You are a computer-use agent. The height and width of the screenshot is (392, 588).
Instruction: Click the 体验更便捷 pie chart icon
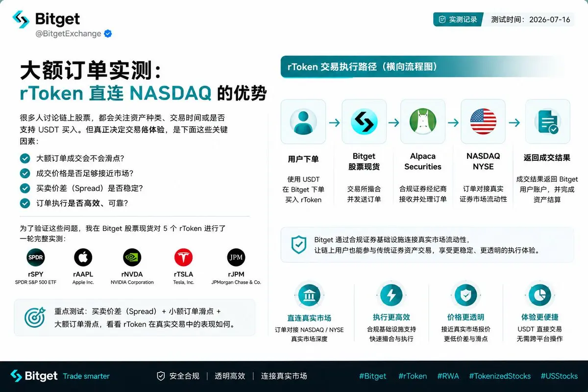click(x=540, y=295)
